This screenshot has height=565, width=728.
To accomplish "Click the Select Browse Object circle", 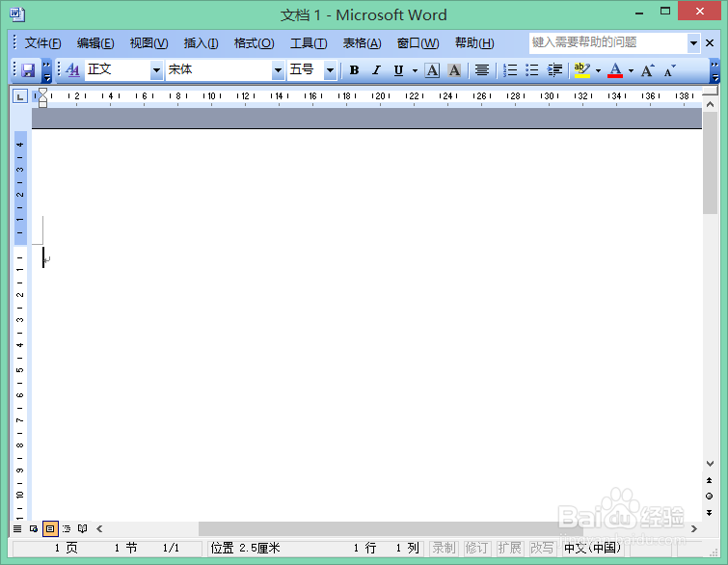I will point(710,496).
